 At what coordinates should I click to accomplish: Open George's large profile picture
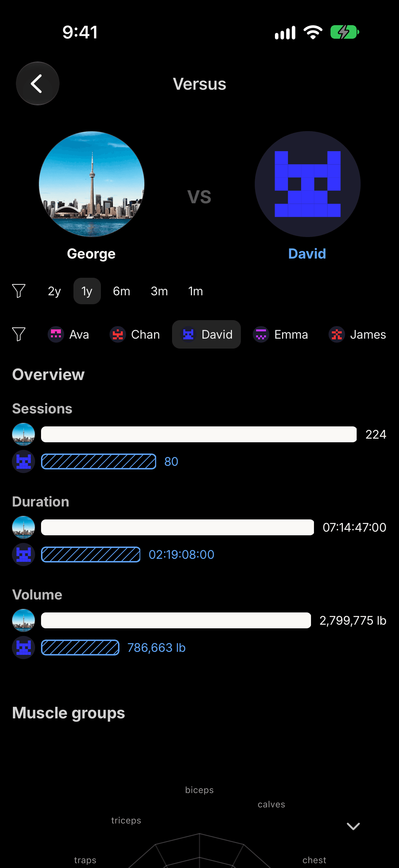(92, 184)
